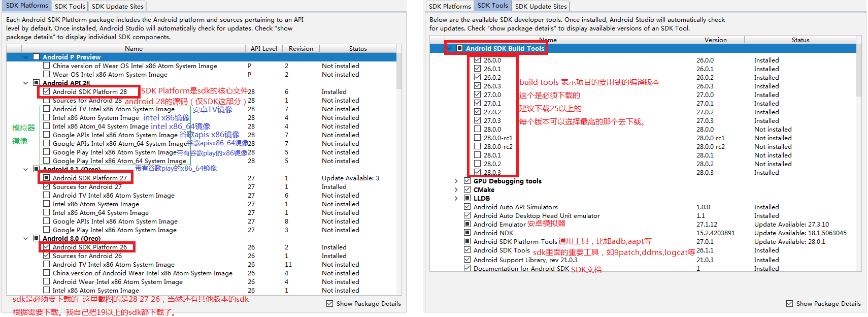
Task: Toggle the Android P Preview group checkbox
Action: 36,57
